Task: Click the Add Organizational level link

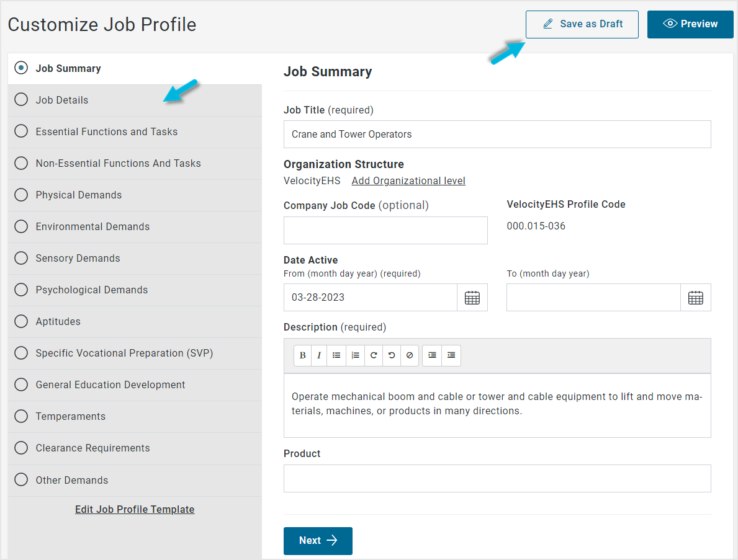Action: [408, 180]
